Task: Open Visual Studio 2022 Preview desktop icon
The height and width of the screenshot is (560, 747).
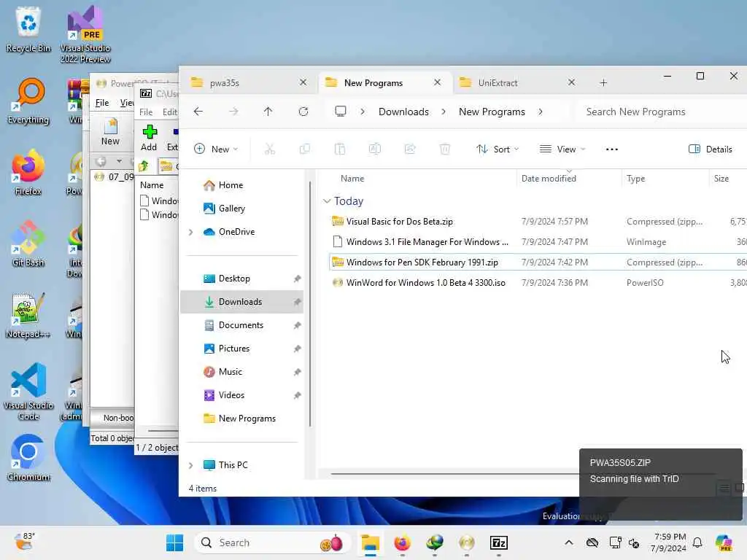Action: tap(85, 34)
